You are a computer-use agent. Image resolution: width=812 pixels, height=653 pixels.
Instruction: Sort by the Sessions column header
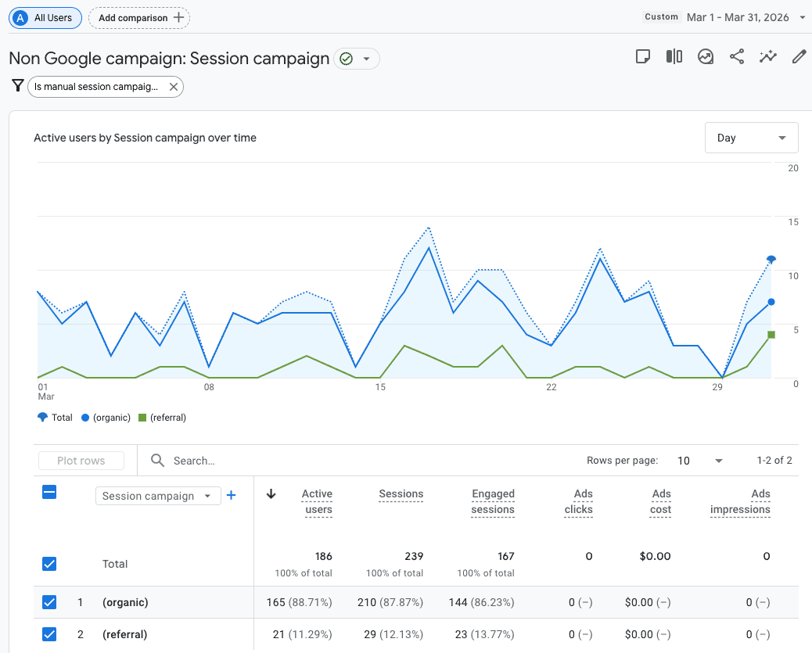[x=401, y=494]
